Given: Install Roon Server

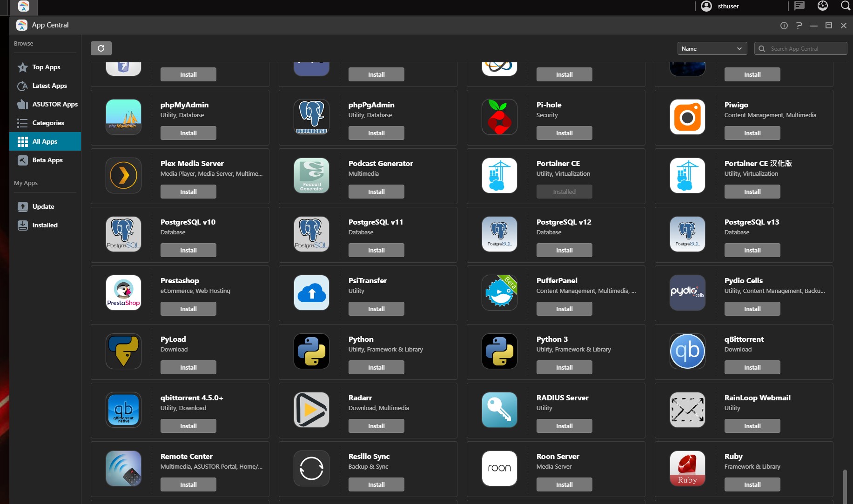Looking at the screenshot, I should coord(564,484).
